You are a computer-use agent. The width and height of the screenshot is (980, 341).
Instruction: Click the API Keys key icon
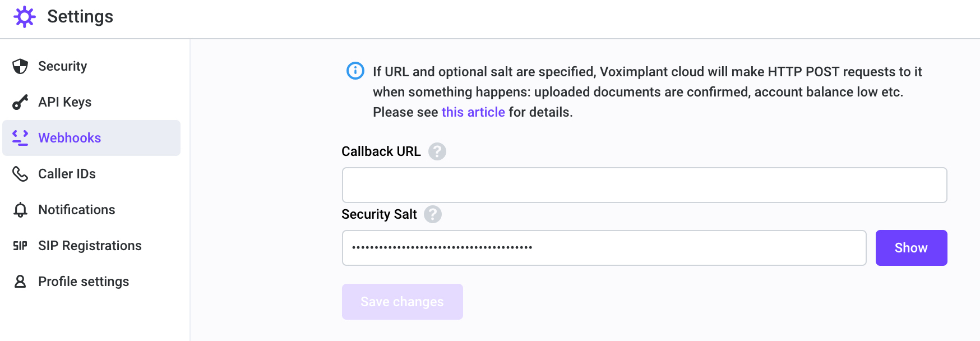tap(20, 102)
